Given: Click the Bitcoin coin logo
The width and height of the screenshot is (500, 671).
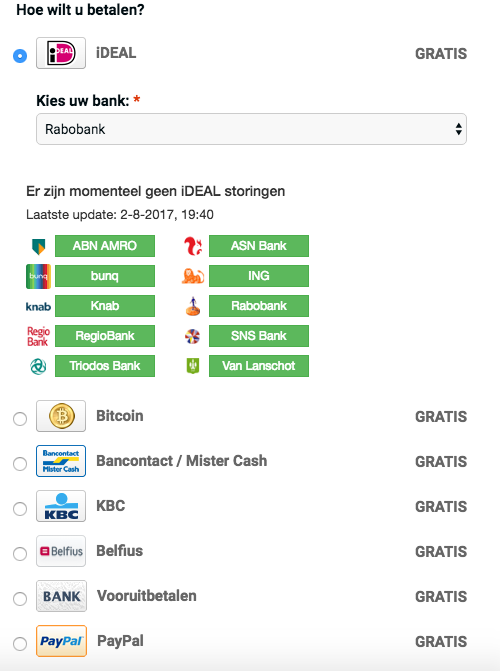Looking at the screenshot, I should click(61, 416).
